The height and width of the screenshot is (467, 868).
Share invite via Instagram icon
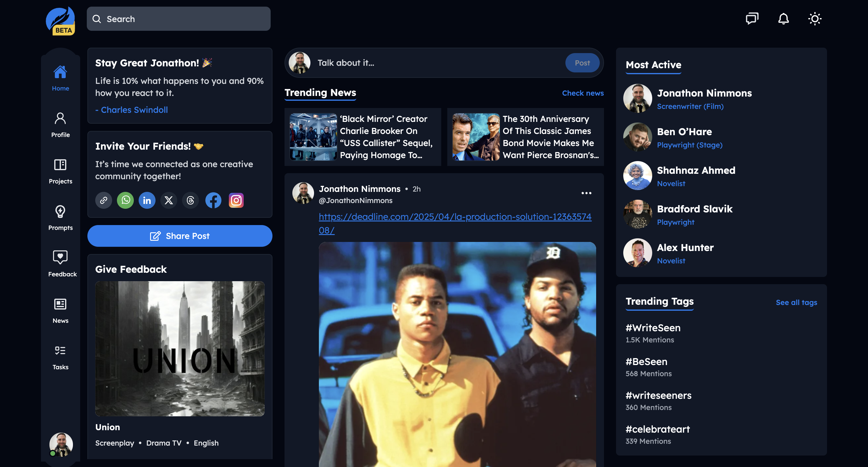click(x=236, y=200)
